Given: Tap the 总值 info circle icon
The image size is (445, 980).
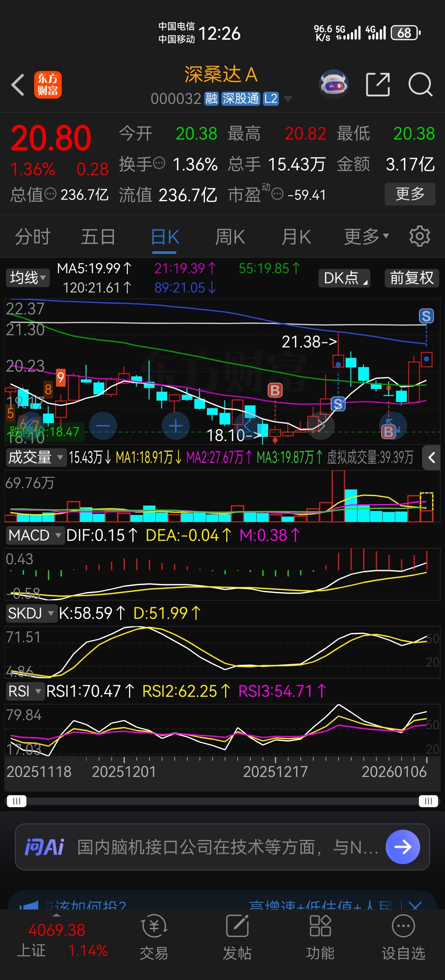Looking at the screenshot, I should pos(50,195).
